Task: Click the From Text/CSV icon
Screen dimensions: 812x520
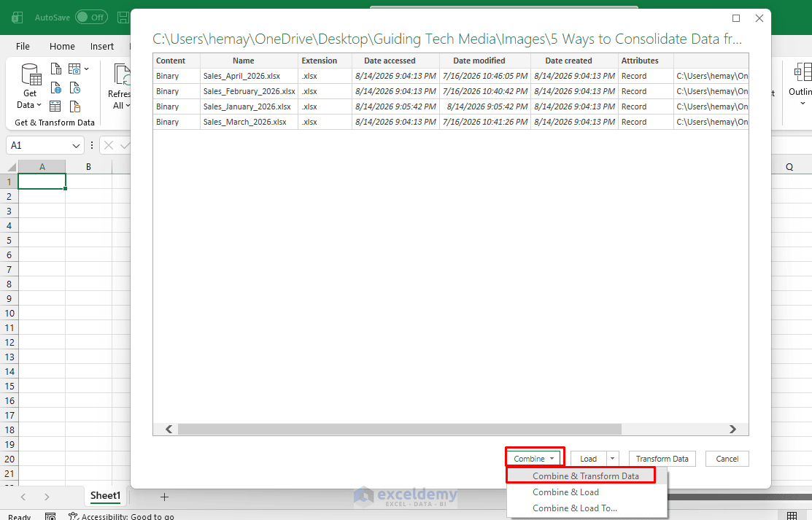Action: 56,69
